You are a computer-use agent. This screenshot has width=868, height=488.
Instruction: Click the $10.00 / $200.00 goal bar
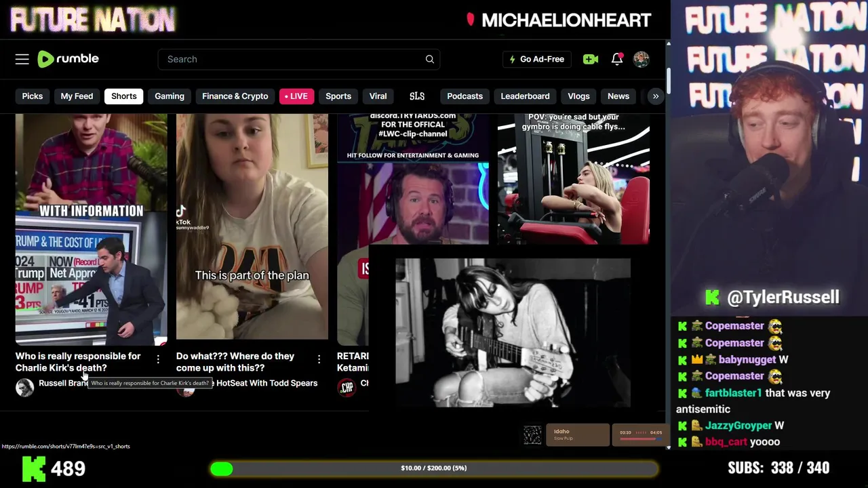point(434,468)
